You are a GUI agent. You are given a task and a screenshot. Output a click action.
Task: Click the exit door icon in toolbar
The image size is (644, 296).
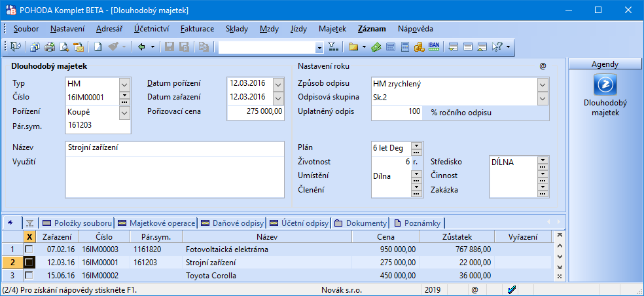[16, 47]
